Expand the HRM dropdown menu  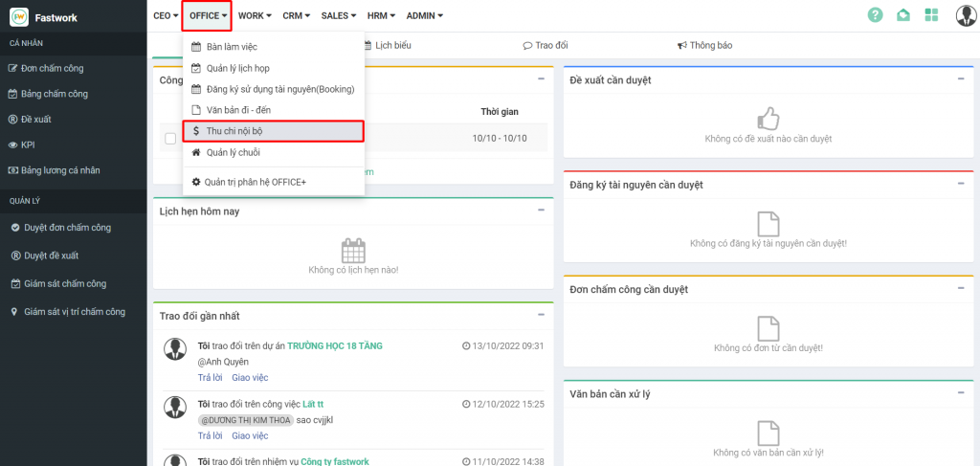380,15
